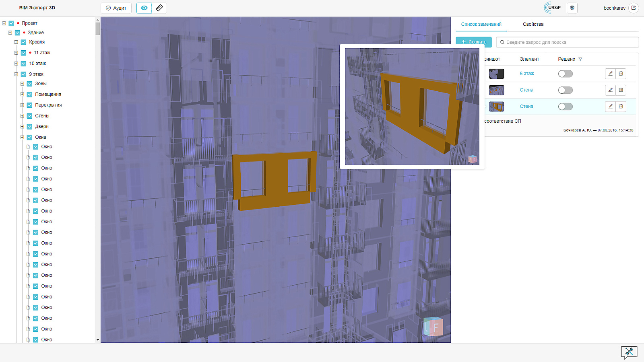Uncheck the Проект checkbox
Image resolution: width=644 pixels, height=362 pixels.
(12, 23)
